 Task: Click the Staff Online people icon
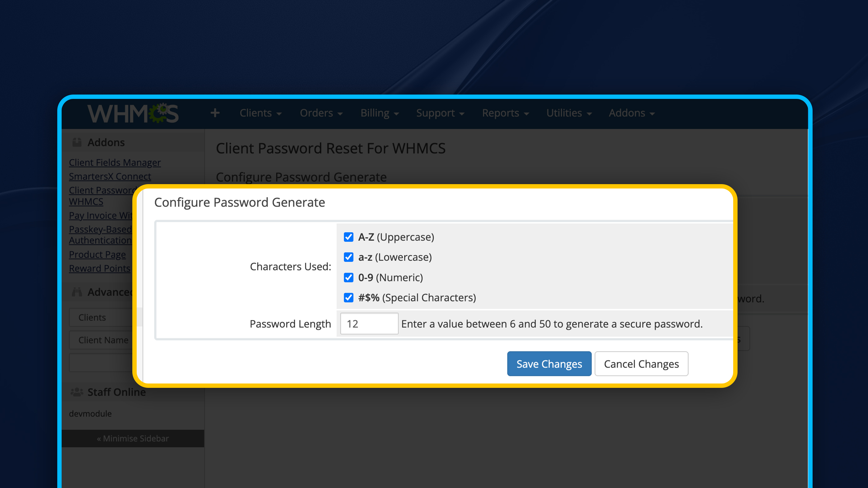pos(77,392)
